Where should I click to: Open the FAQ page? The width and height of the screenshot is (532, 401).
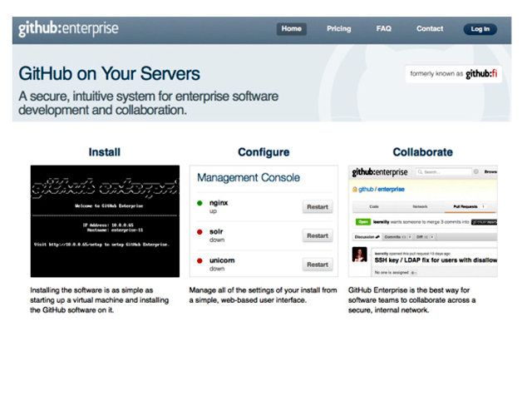[384, 29]
